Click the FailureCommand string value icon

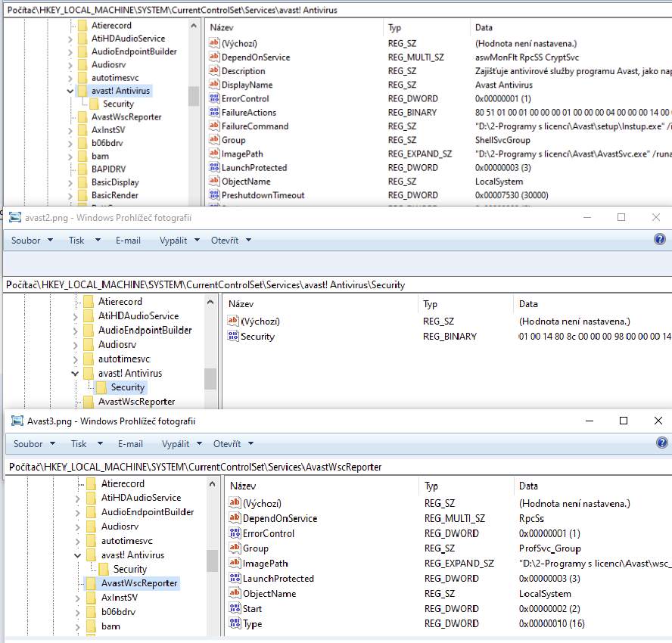[213, 126]
